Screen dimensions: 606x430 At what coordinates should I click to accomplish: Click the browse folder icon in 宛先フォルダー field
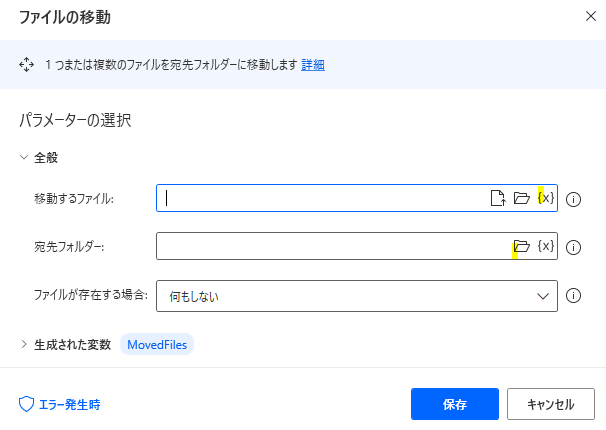click(521, 247)
